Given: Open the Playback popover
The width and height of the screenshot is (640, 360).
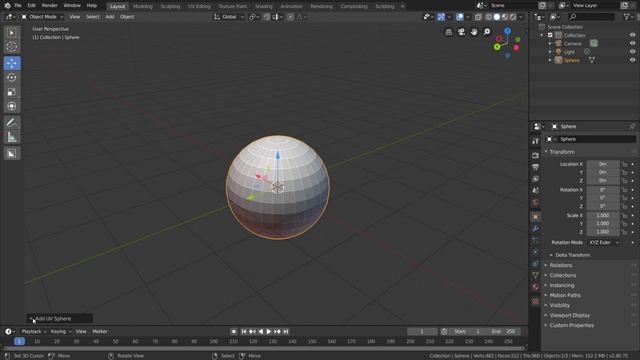Looking at the screenshot, I should coord(33,331).
